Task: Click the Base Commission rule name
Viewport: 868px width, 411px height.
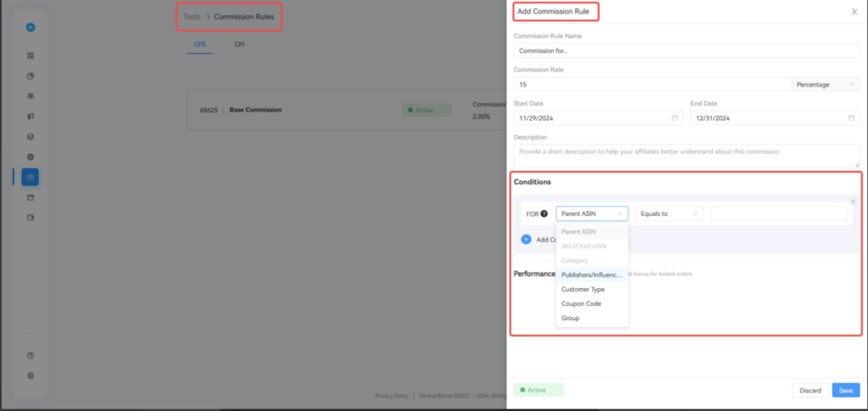Action: [256, 109]
